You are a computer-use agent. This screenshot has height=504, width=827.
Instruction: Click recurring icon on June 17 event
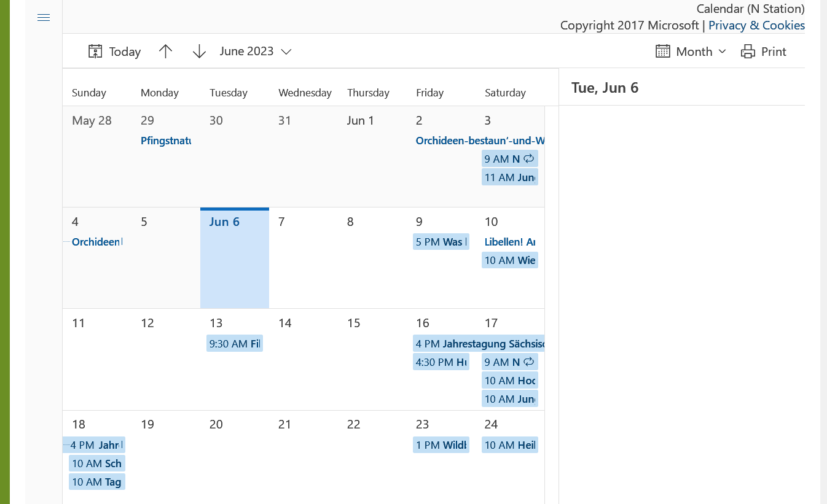click(529, 362)
